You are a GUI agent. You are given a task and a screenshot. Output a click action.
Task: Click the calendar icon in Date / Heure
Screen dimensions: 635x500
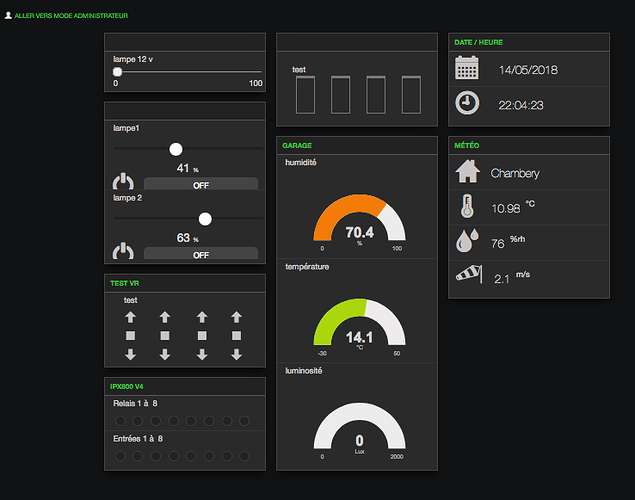click(x=467, y=68)
